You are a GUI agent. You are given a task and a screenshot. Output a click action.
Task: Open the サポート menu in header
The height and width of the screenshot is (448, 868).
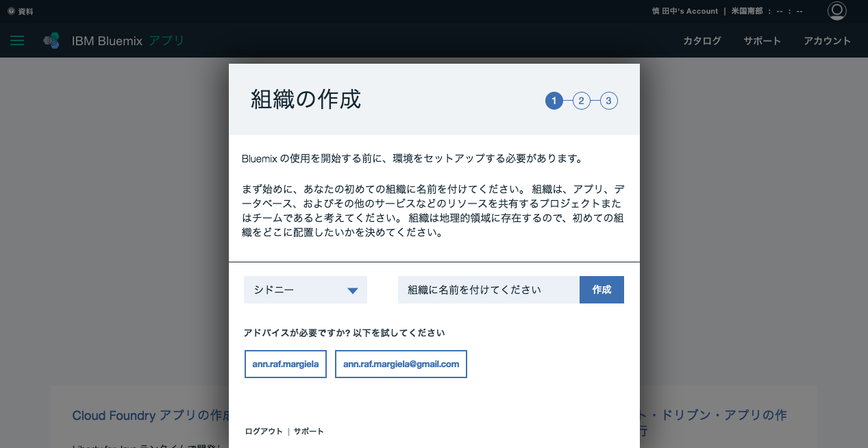762,40
